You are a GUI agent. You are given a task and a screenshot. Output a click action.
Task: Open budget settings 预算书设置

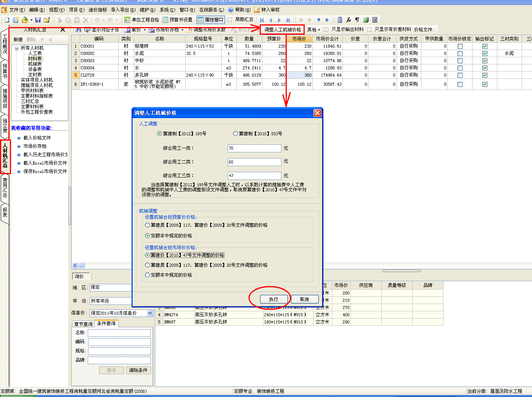[x=177, y=20]
